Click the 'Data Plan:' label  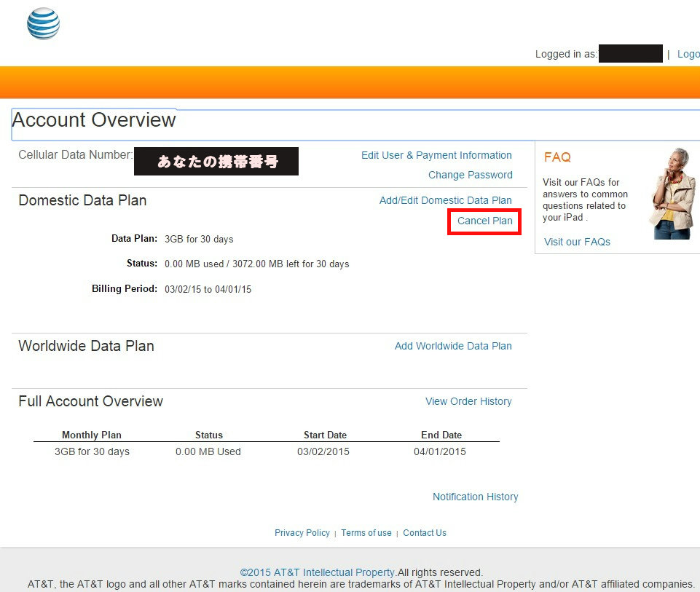134,239
